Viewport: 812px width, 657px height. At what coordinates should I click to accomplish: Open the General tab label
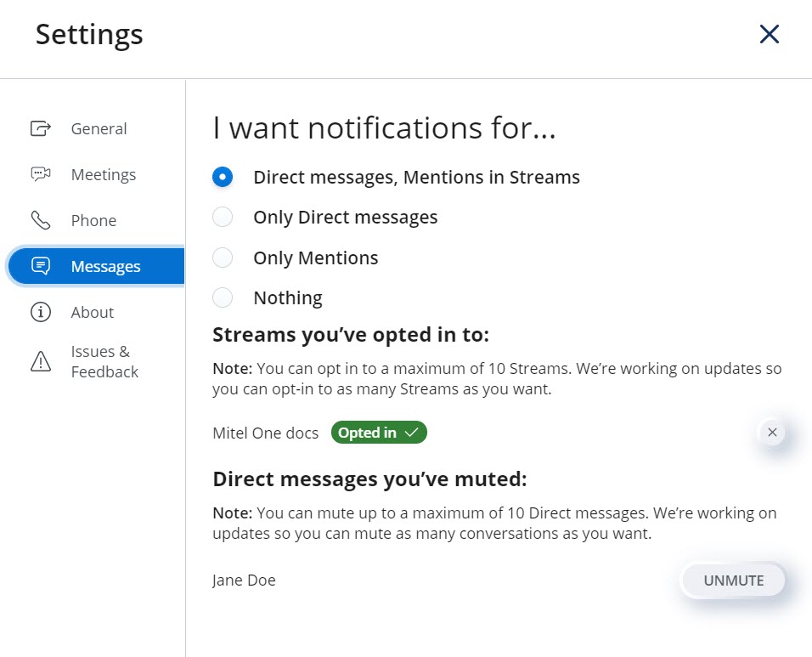(99, 128)
